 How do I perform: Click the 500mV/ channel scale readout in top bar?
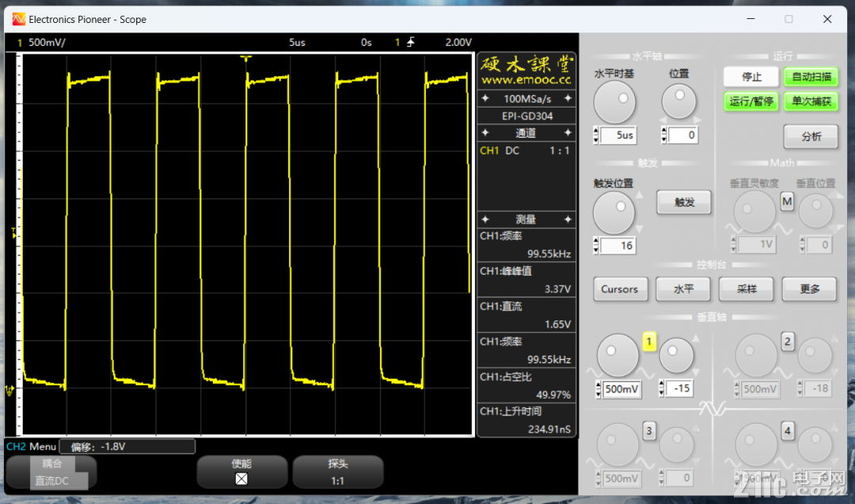coord(47,42)
